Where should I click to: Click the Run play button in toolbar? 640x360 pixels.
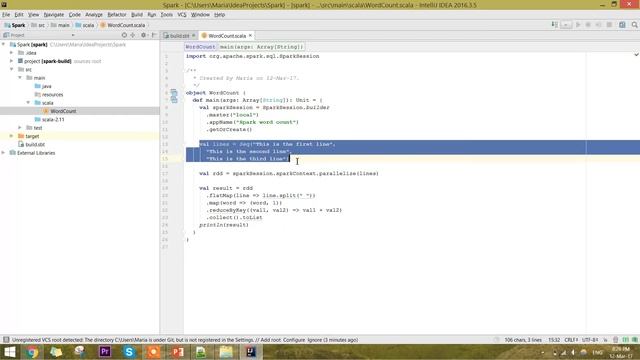578,25
